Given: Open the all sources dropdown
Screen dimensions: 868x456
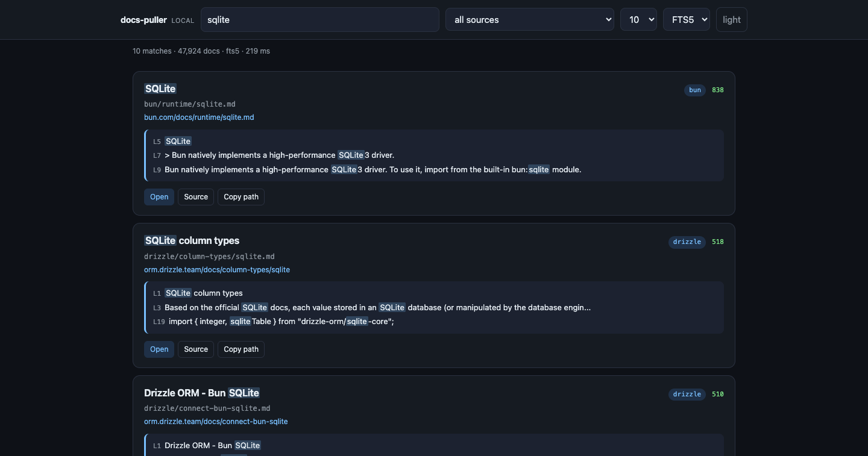Looking at the screenshot, I should (529, 19).
